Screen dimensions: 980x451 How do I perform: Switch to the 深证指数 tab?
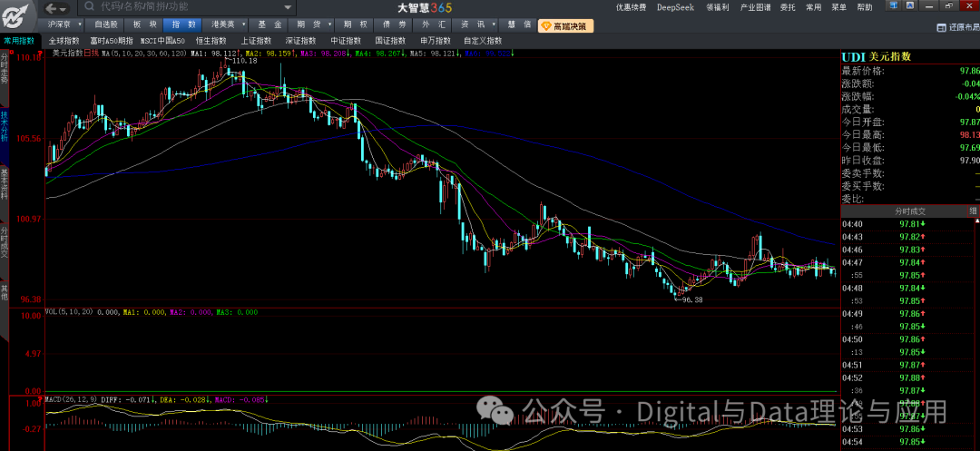pos(300,41)
